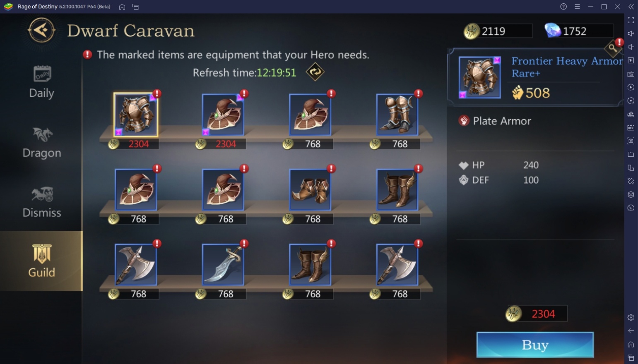This screenshot has width=638, height=364.
Task: Open the Dismiss shop tab
Action: pyautogui.click(x=41, y=202)
